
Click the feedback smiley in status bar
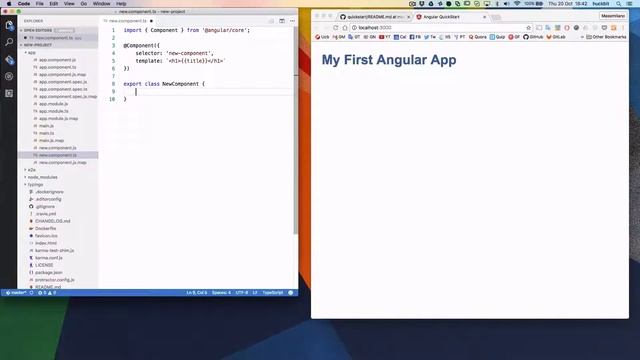coord(291,293)
